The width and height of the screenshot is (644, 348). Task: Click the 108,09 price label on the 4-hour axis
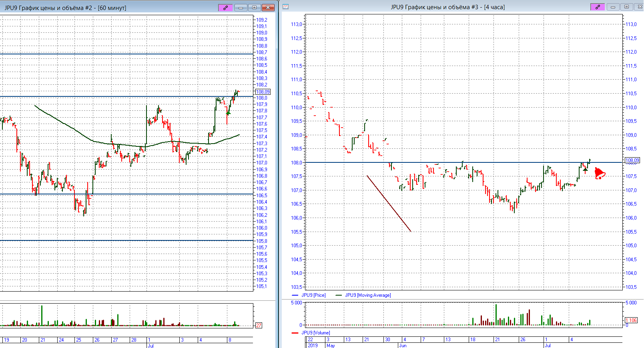[x=632, y=160]
